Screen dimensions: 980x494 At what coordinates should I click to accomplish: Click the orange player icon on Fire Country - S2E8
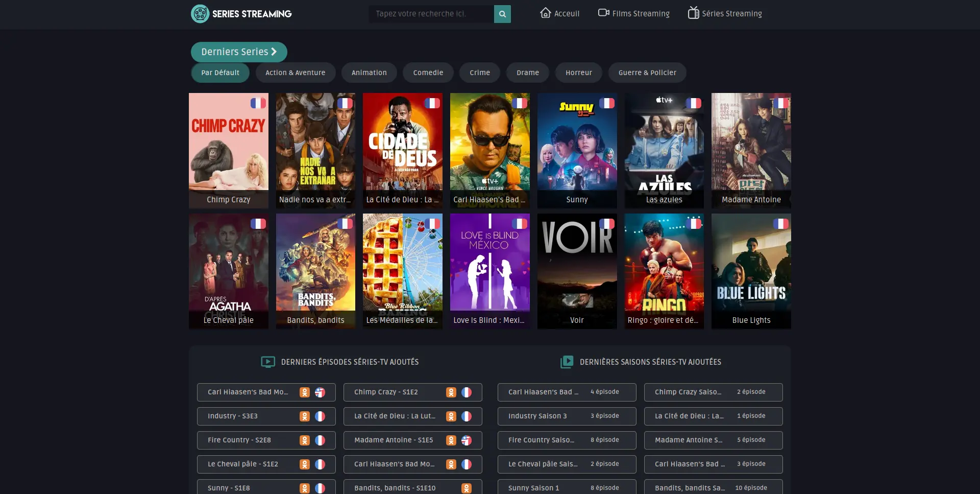point(305,440)
